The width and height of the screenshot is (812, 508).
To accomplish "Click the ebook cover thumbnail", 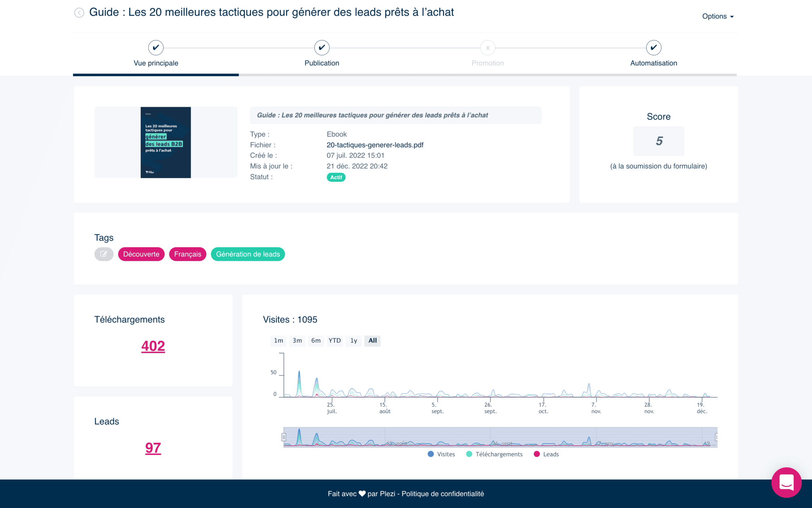I will [x=165, y=142].
